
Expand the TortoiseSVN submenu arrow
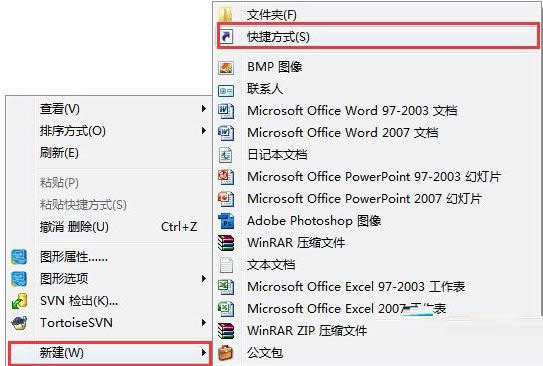[x=204, y=323]
